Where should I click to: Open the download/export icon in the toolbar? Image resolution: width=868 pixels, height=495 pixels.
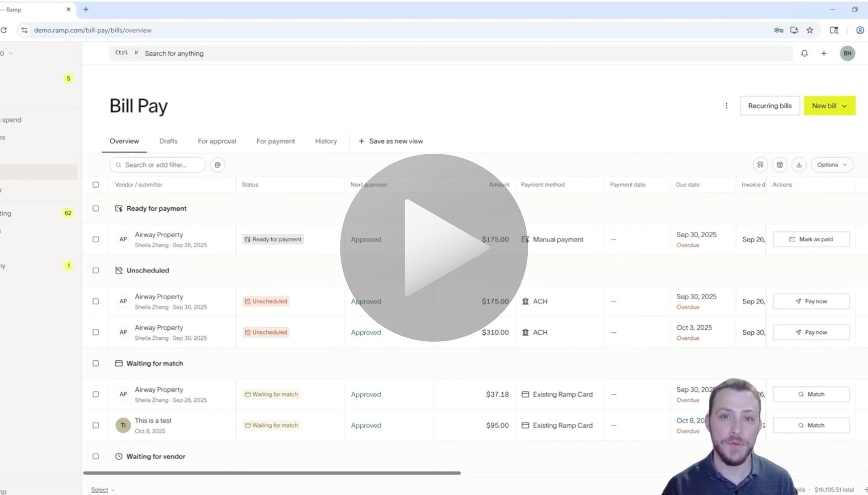click(799, 165)
